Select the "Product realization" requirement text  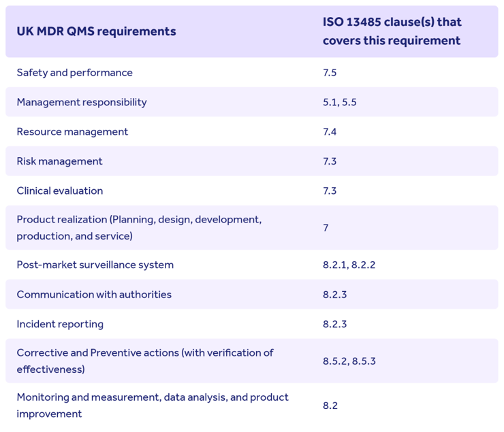(139, 228)
